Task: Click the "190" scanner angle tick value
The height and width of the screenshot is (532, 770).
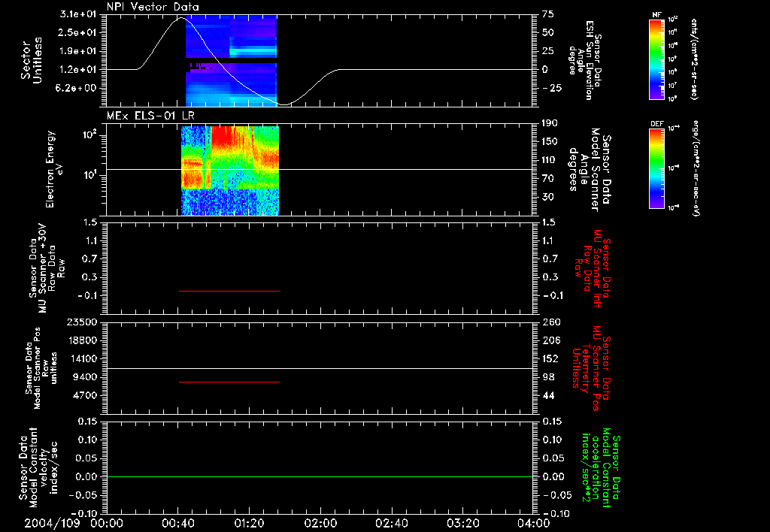Action: 550,123
